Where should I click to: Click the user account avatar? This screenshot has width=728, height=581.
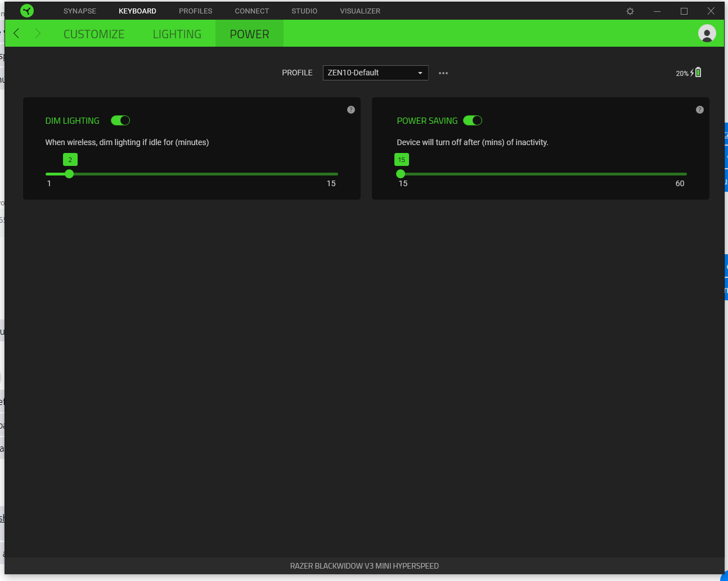point(707,33)
